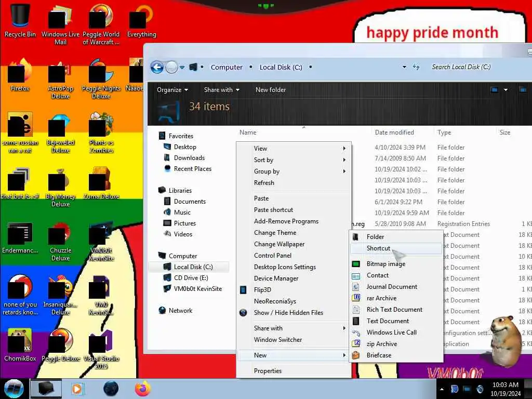Choose Flip3D in the context menu
Viewport: 532px width, 399px height.
click(294, 290)
